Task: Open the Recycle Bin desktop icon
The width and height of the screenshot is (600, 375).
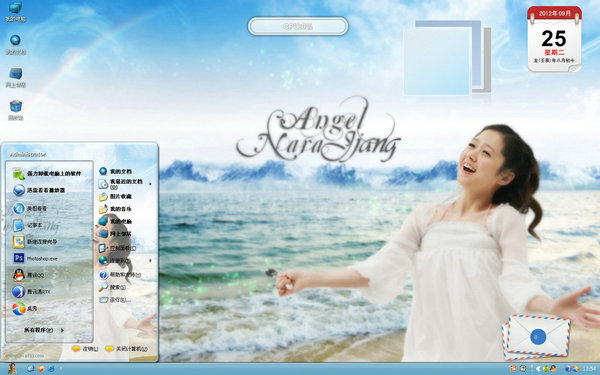Action: click(15, 110)
